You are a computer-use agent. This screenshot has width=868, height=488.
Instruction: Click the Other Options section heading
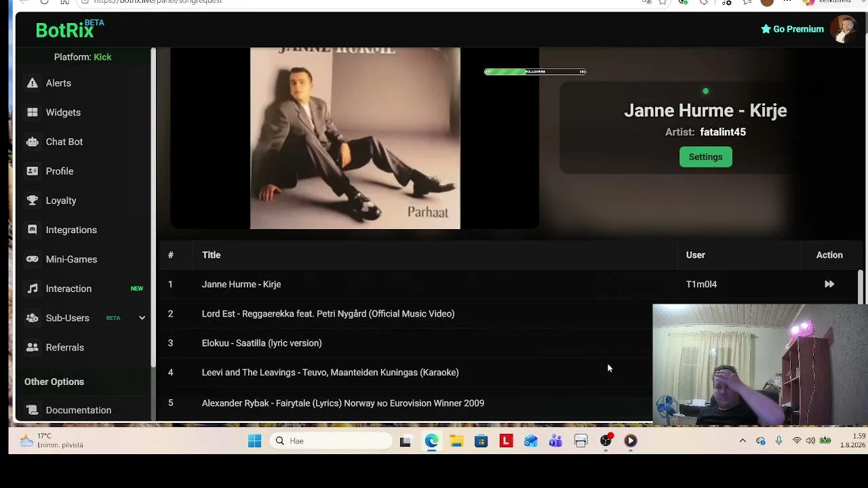54,382
